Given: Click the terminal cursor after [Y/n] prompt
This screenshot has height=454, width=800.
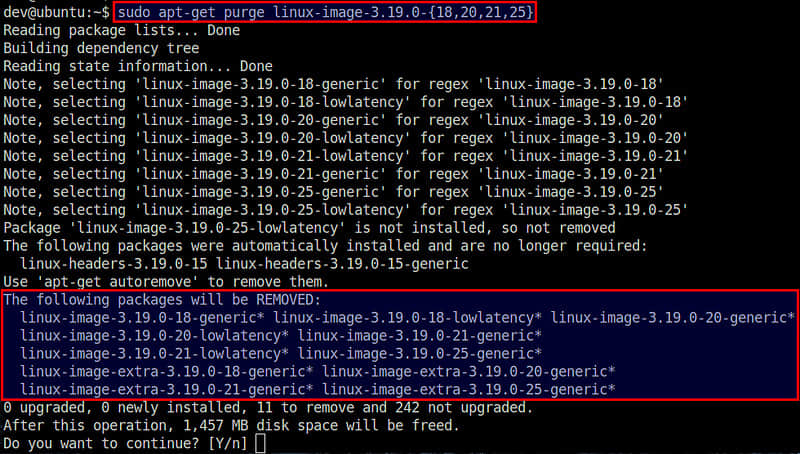Looking at the screenshot, I should tap(260, 443).
